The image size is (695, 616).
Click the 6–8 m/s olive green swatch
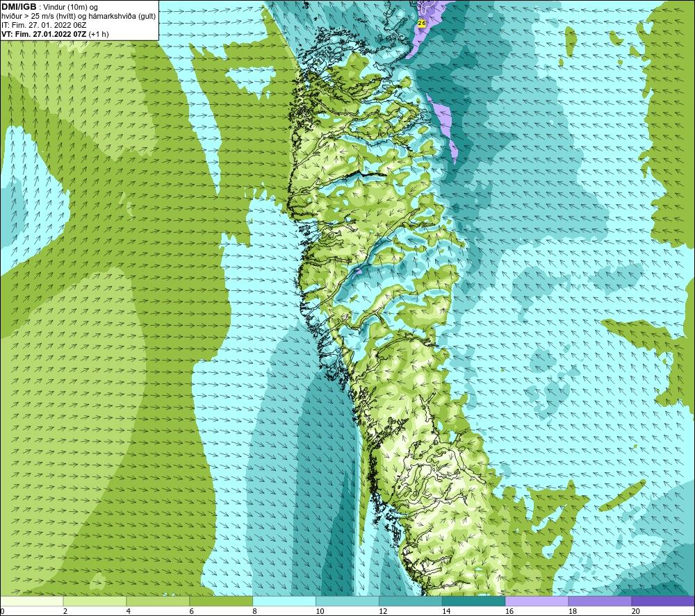pyautogui.click(x=221, y=601)
